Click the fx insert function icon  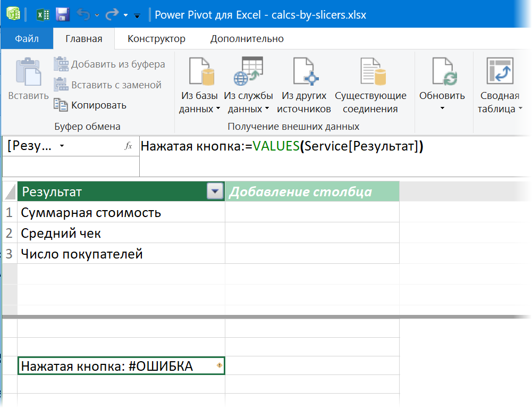[128, 146]
